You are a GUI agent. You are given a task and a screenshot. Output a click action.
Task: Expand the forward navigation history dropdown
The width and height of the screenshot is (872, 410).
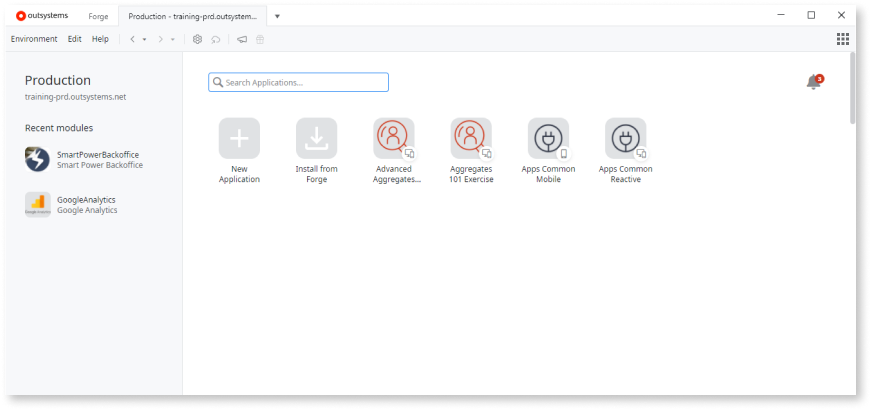coord(172,39)
